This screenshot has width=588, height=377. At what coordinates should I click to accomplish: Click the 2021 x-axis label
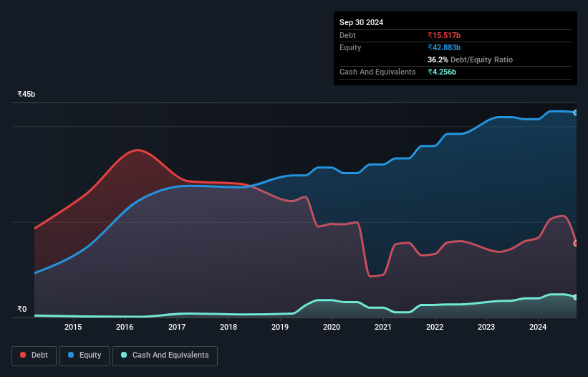pyautogui.click(x=383, y=327)
